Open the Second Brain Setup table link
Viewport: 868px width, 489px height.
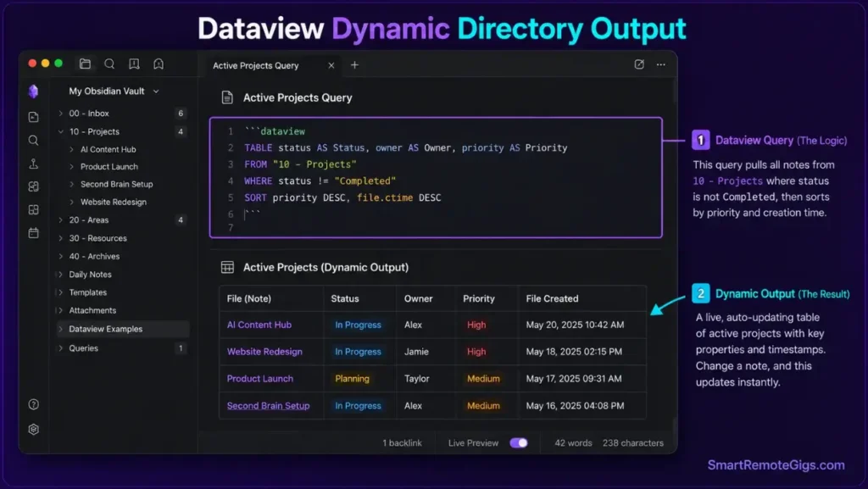coord(268,406)
